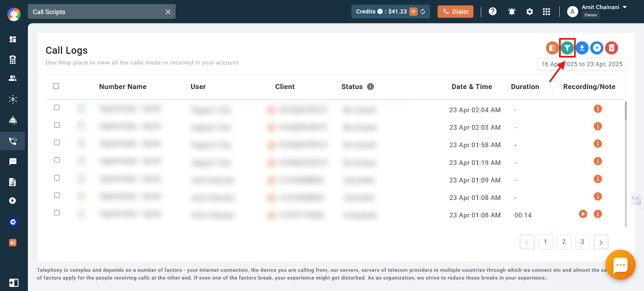Click the User column header
The width and height of the screenshot is (644, 291).
click(x=198, y=87)
